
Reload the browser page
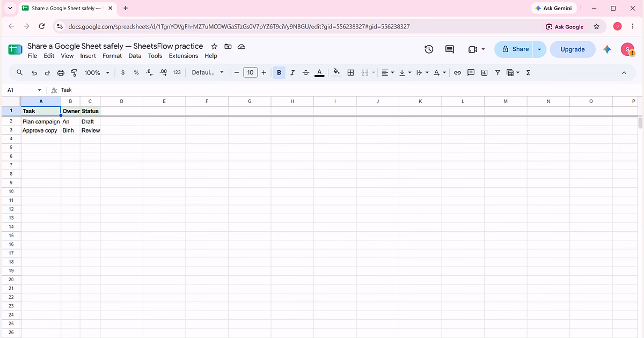pyautogui.click(x=42, y=26)
